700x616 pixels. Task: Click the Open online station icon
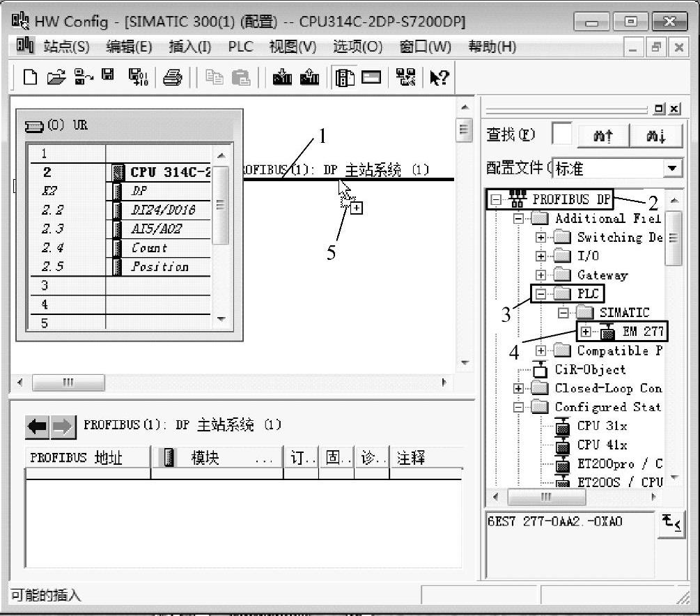(83, 77)
